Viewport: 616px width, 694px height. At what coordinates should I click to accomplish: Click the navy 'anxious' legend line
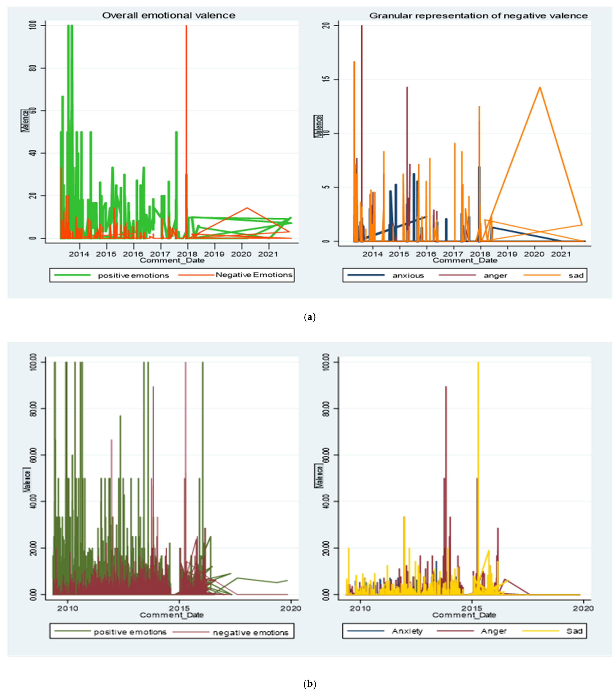366,275
